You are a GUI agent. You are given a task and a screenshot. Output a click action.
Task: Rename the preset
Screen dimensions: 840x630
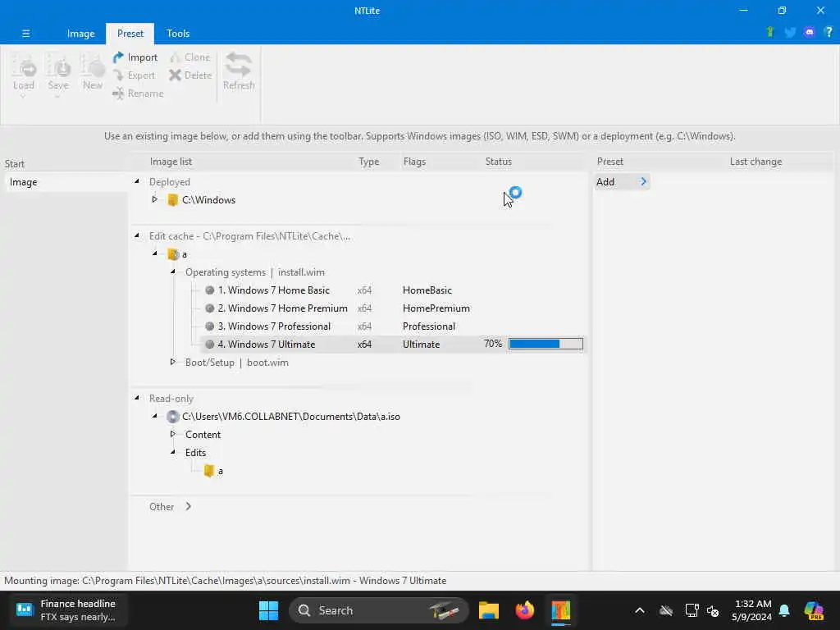coord(138,94)
